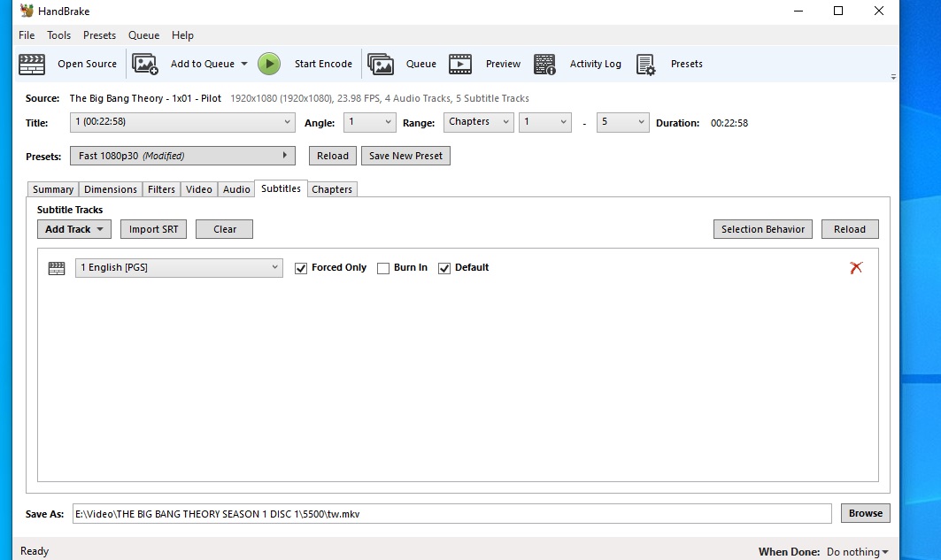Open the end chapter dropdown showing 5

pos(622,122)
